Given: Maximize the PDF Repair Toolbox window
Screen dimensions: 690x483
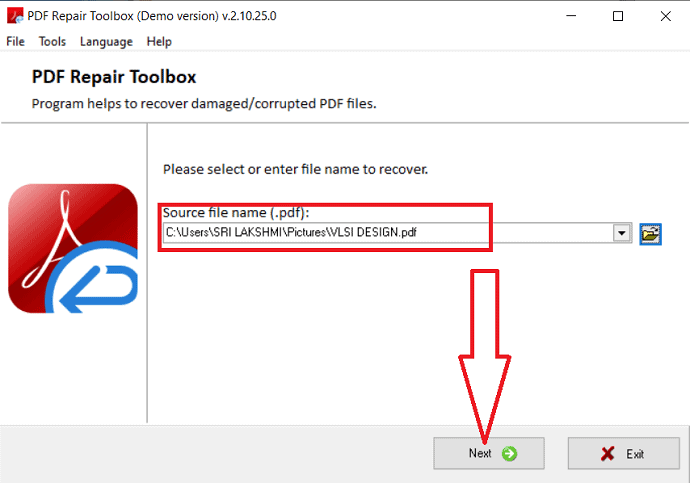Looking at the screenshot, I should click(x=618, y=16).
